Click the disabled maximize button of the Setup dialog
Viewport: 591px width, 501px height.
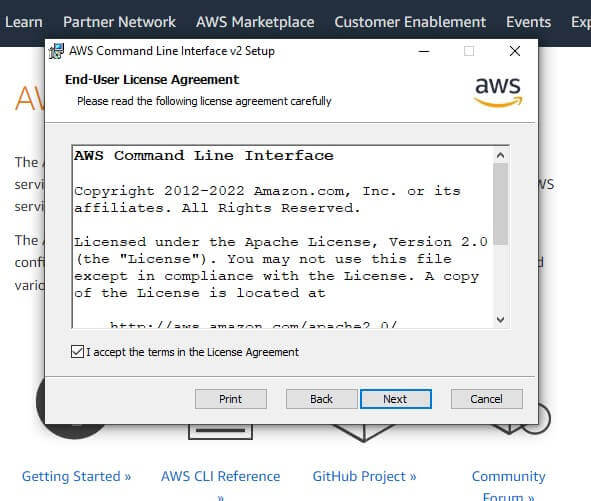469,51
